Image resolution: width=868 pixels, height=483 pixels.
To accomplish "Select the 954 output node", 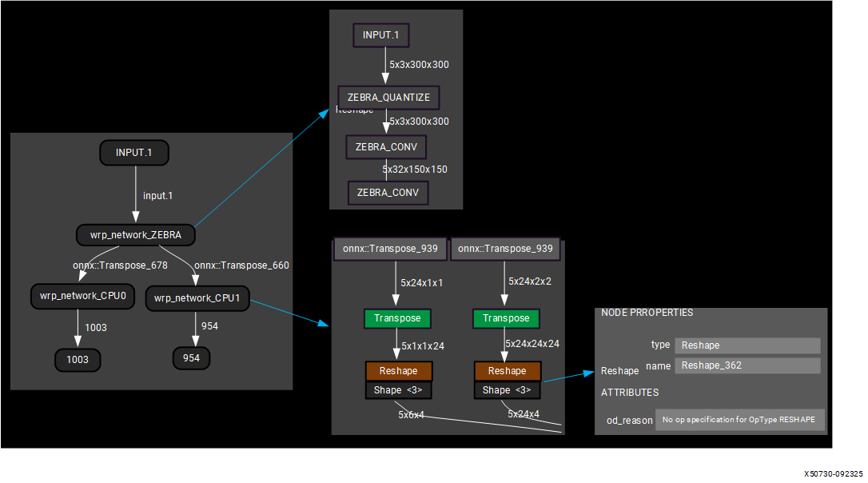I will [191, 358].
